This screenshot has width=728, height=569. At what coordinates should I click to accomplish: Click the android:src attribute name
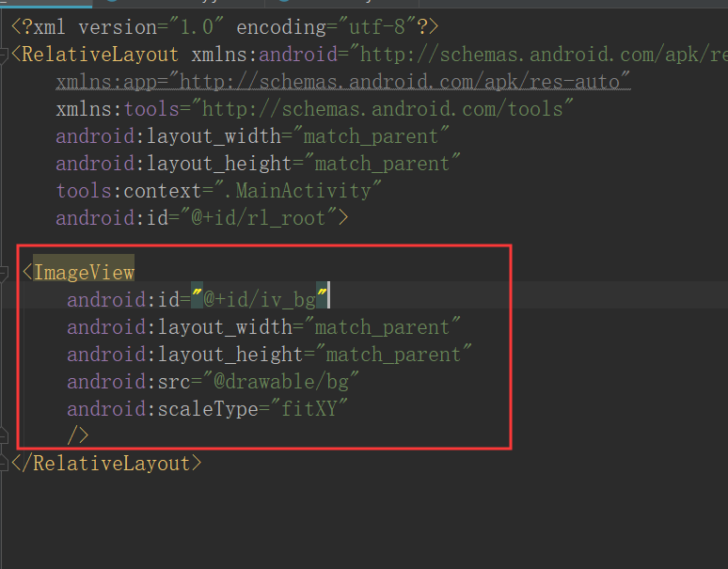tap(129, 382)
